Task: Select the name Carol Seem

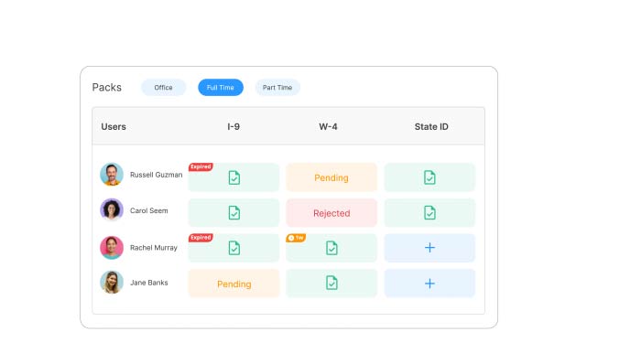Action: point(148,210)
